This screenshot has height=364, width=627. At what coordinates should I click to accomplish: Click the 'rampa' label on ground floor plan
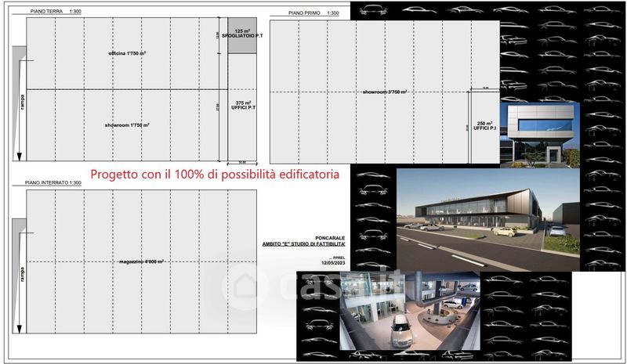pyautogui.click(x=22, y=102)
